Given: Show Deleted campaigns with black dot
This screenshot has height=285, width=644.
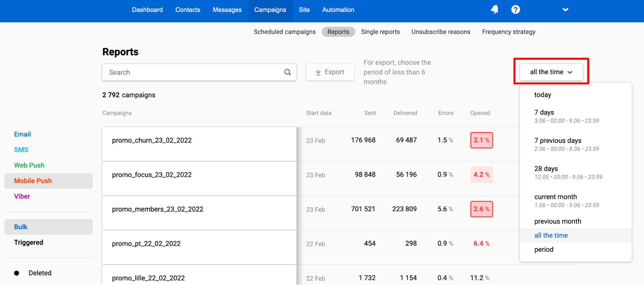Looking at the screenshot, I should coord(40,273).
